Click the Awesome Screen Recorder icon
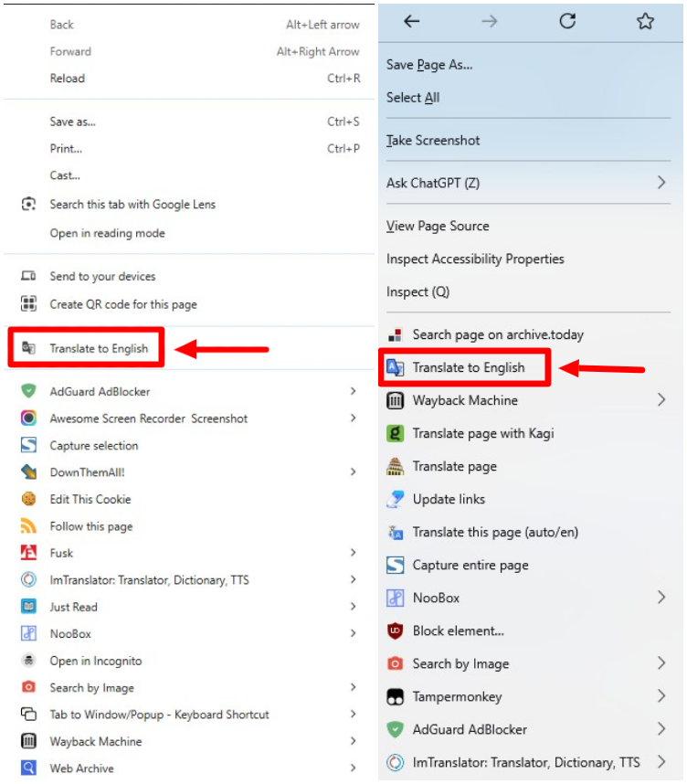 tap(28, 418)
